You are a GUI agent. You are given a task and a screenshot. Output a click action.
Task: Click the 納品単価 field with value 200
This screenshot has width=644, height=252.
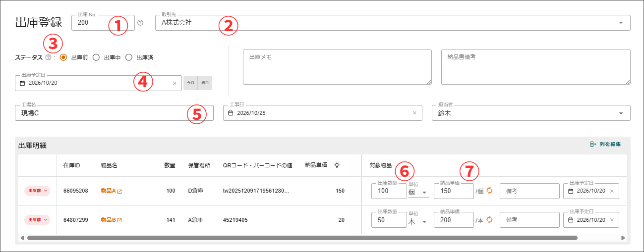(x=454, y=220)
